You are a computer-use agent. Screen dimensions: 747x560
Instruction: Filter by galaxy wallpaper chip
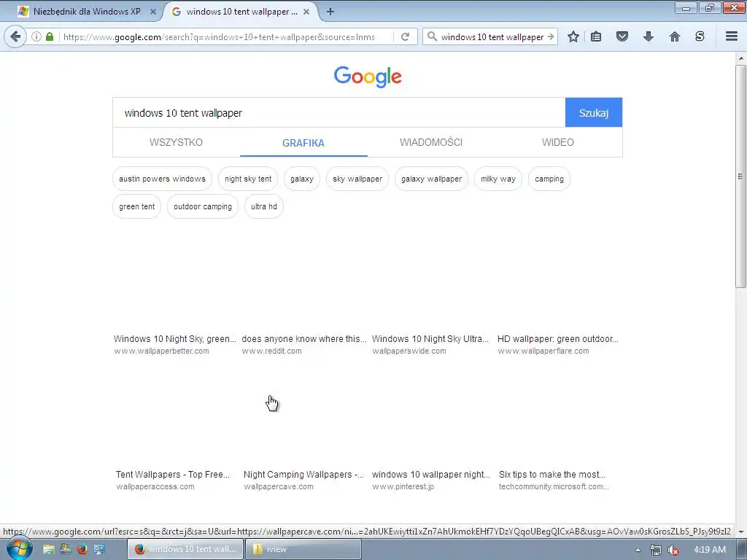[432, 179]
